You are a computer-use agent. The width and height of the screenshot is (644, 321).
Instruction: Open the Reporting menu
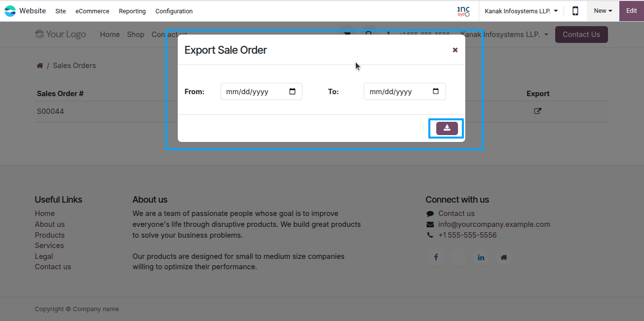click(132, 11)
